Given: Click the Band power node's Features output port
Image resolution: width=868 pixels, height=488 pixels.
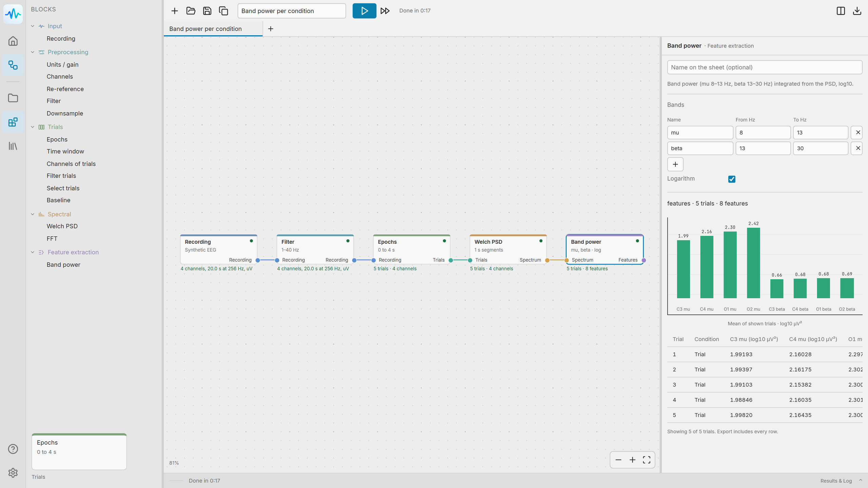Looking at the screenshot, I should tap(644, 260).
